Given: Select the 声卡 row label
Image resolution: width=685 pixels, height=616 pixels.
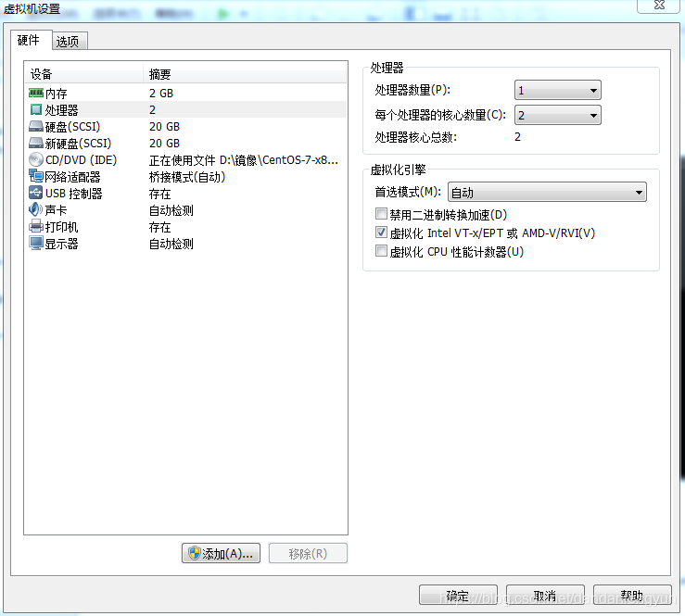Looking at the screenshot, I should tap(56, 210).
